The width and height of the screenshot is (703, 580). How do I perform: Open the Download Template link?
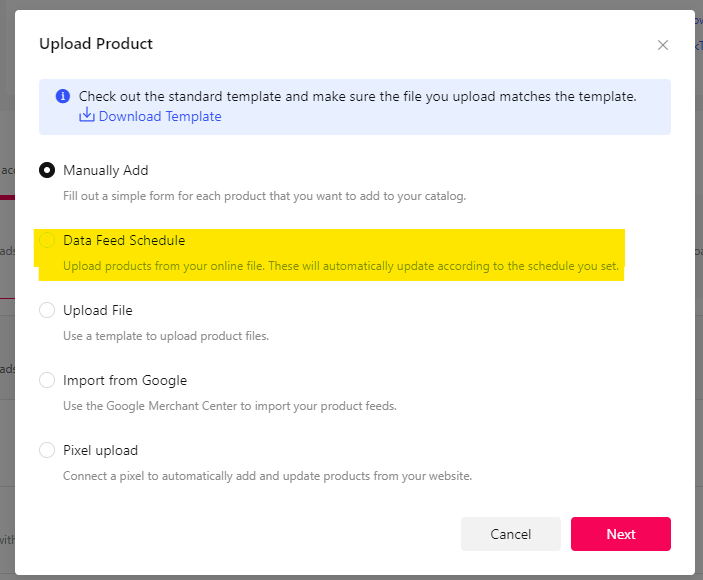click(x=160, y=116)
